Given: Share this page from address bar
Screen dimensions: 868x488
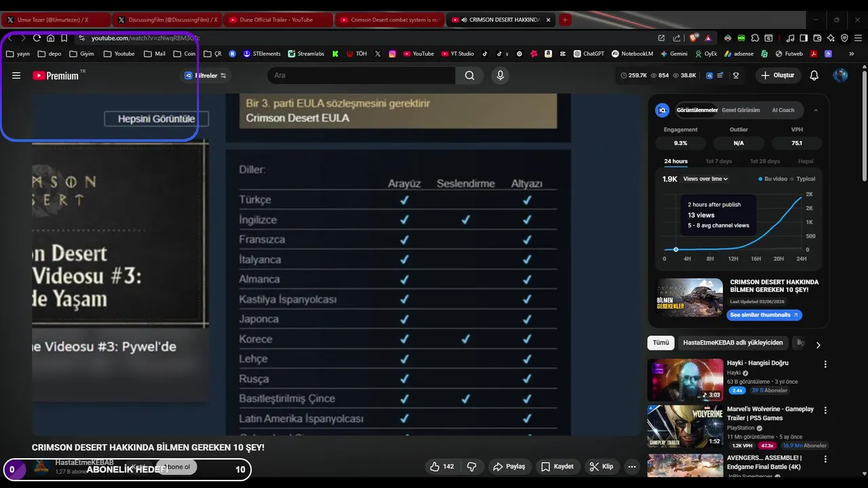Looking at the screenshot, I should [x=676, y=38].
